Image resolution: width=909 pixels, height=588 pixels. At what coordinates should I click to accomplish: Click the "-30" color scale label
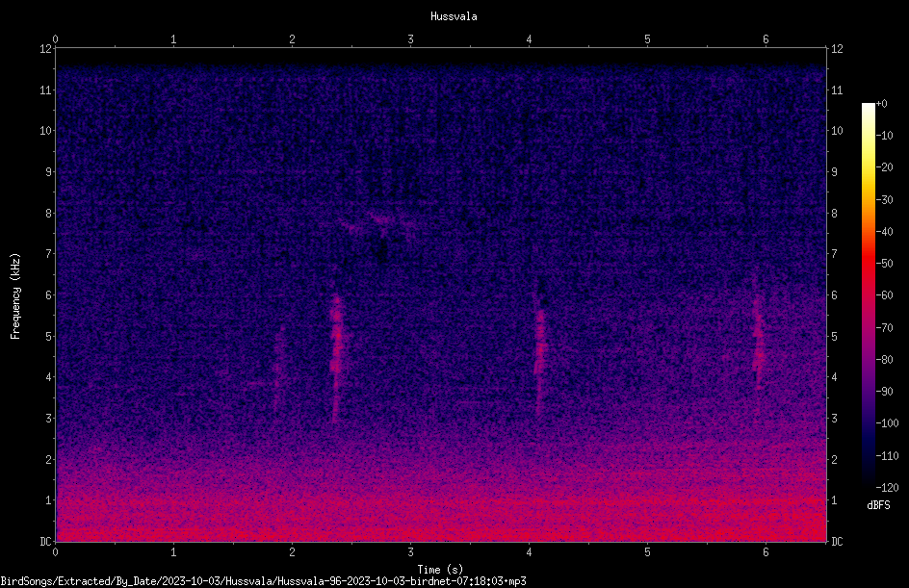coord(884,200)
